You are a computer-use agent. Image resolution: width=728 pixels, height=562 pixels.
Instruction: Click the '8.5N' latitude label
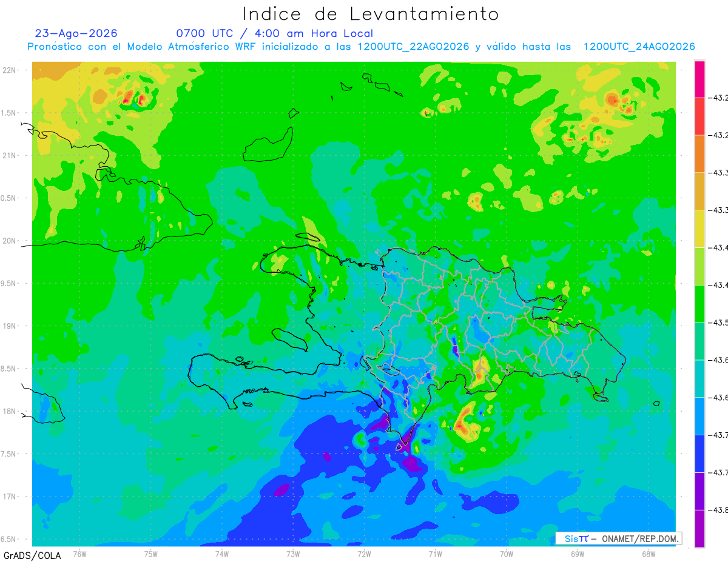[9, 369]
